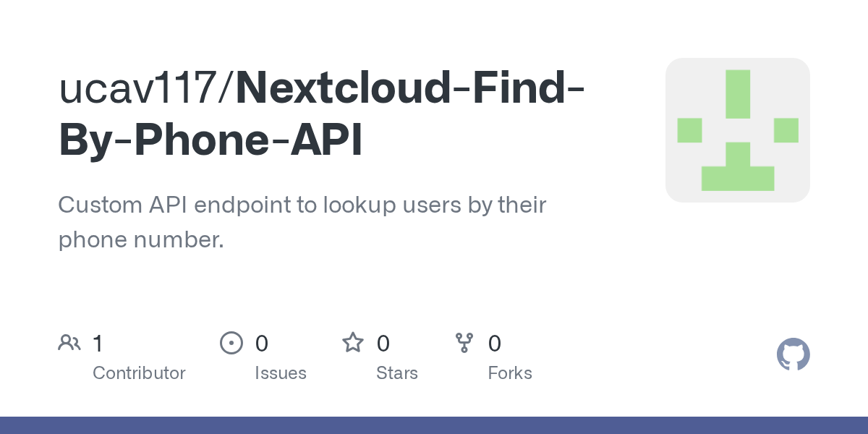Viewport: 868px width, 434px height.
Task: Click the Stars star icon
Action: tap(353, 343)
